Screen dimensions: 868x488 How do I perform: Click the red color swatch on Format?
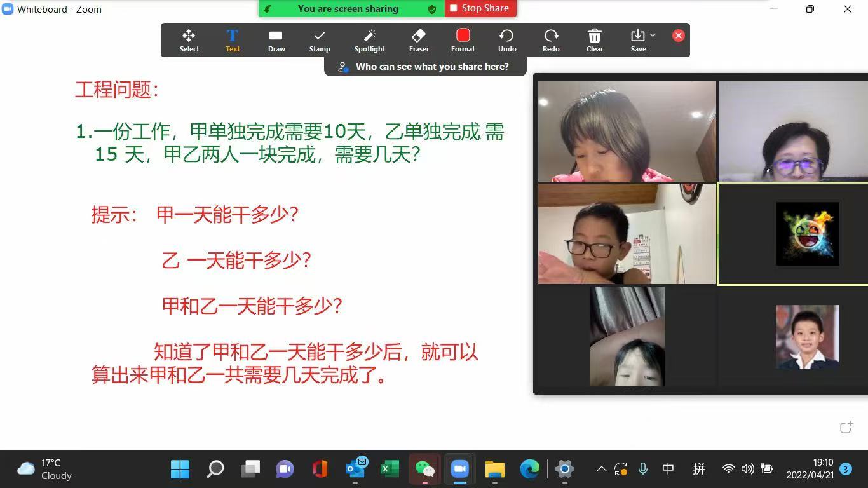[x=462, y=36]
